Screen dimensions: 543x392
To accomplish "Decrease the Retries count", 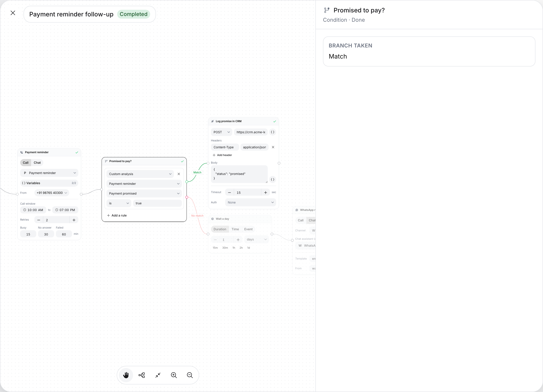I will pyautogui.click(x=39, y=220).
